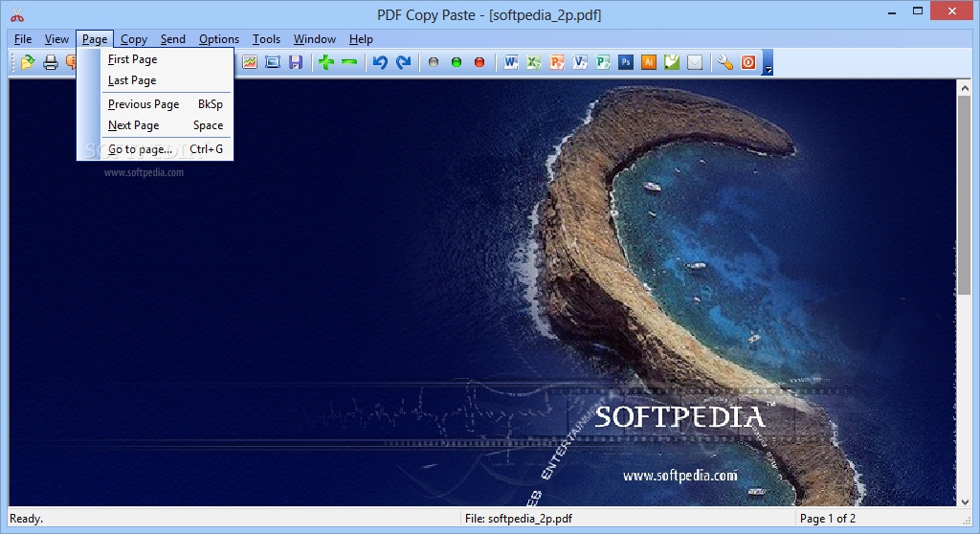Viewport: 980px width, 534px height.
Task: Click the screen frame capture icon
Action: [x=273, y=62]
